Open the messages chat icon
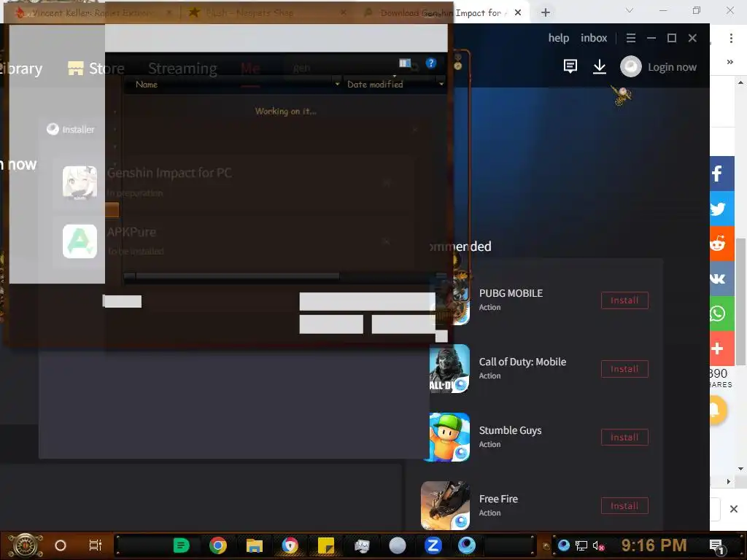The height and width of the screenshot is (560, 747). 570,66
